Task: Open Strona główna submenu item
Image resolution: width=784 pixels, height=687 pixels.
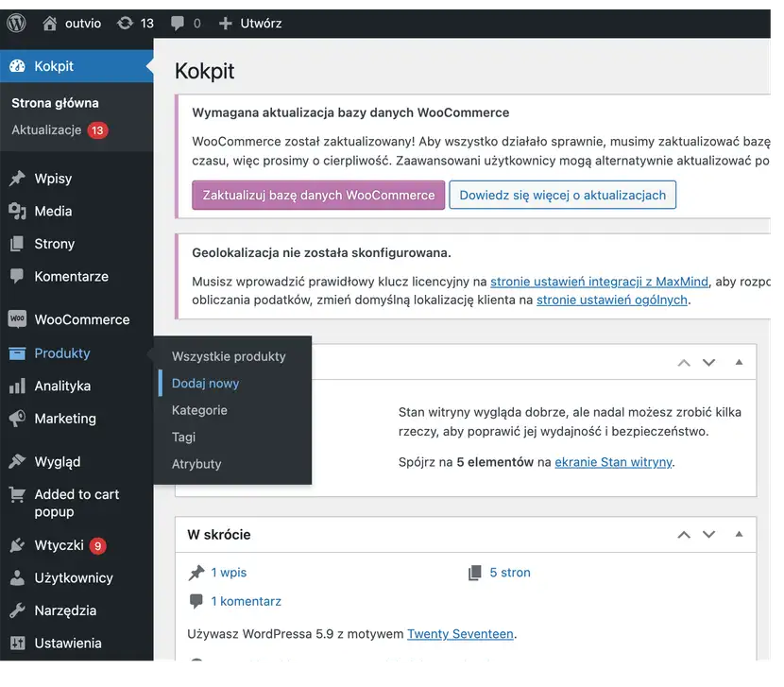Action: [55, 103]
